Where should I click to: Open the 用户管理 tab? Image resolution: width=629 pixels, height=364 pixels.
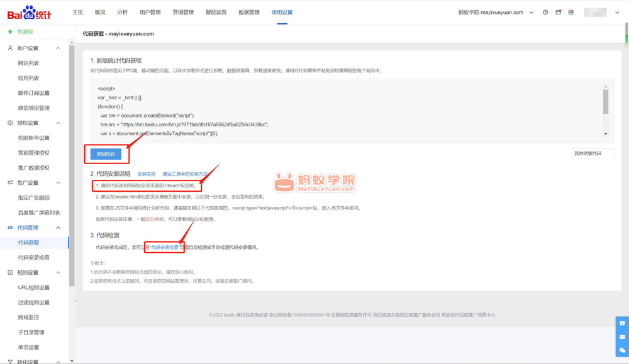pos(150,13)
